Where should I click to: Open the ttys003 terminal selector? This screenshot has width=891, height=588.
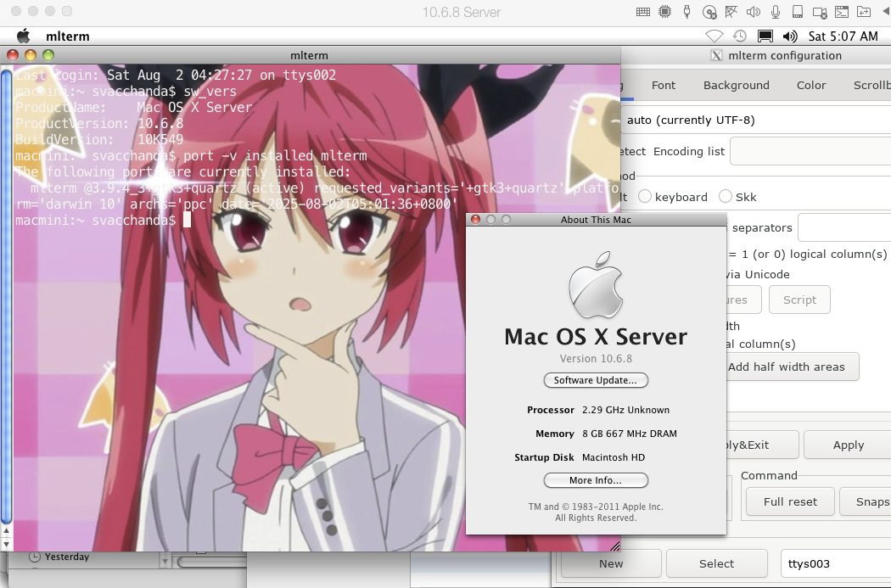[x=835, y=563]
